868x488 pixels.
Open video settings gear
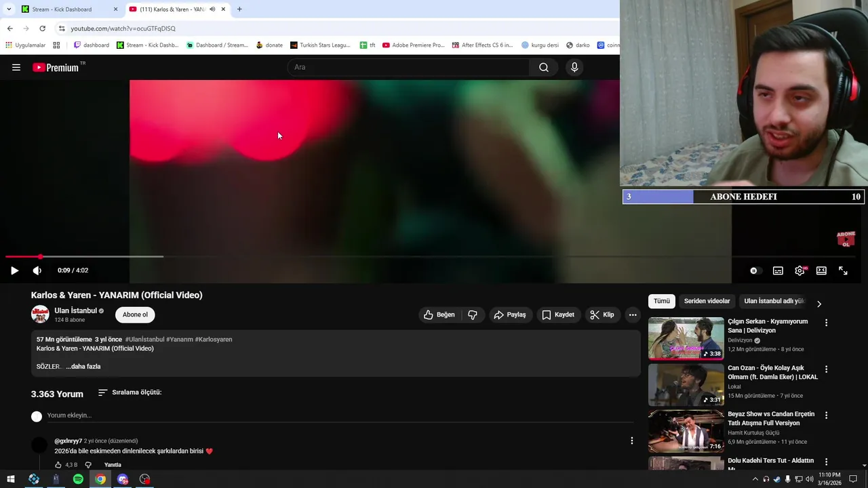(800, 270)
